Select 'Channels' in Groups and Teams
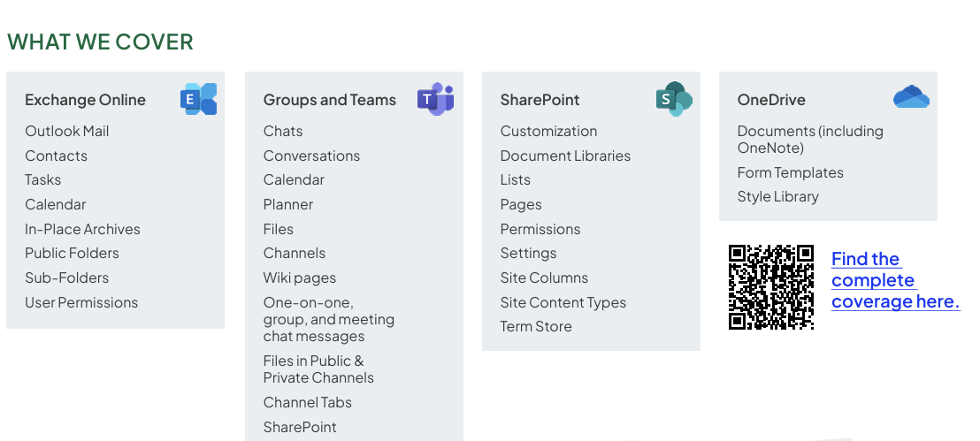The image size is (980, 441). [x=295, y=253]
